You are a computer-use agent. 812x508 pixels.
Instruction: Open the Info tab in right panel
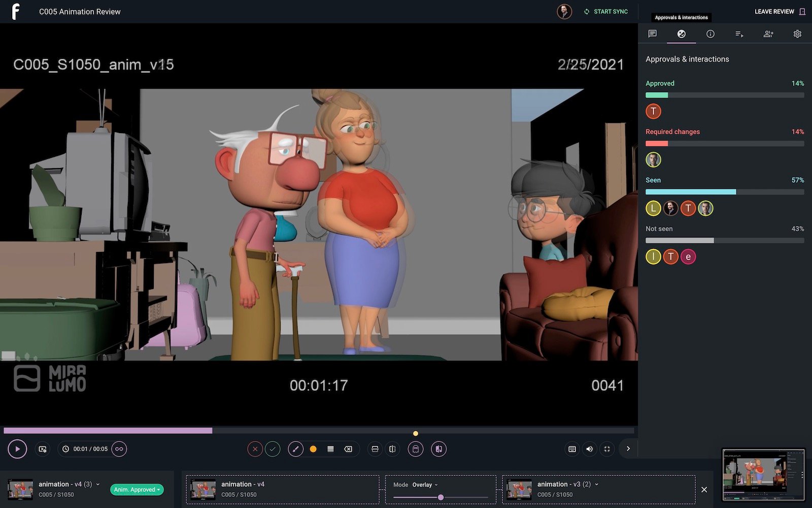point(710,34)
